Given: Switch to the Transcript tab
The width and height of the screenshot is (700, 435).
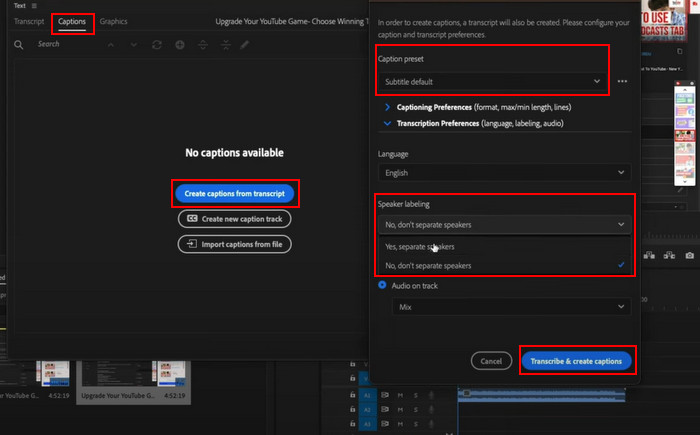Looking at the screenshot, I should click(29, 21).
